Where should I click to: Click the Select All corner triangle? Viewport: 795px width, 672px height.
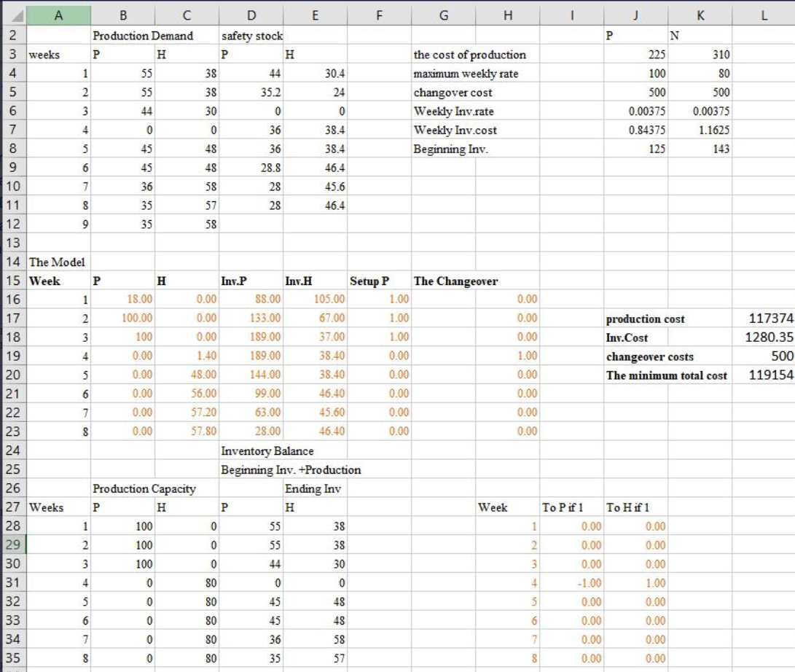(17, 16)
